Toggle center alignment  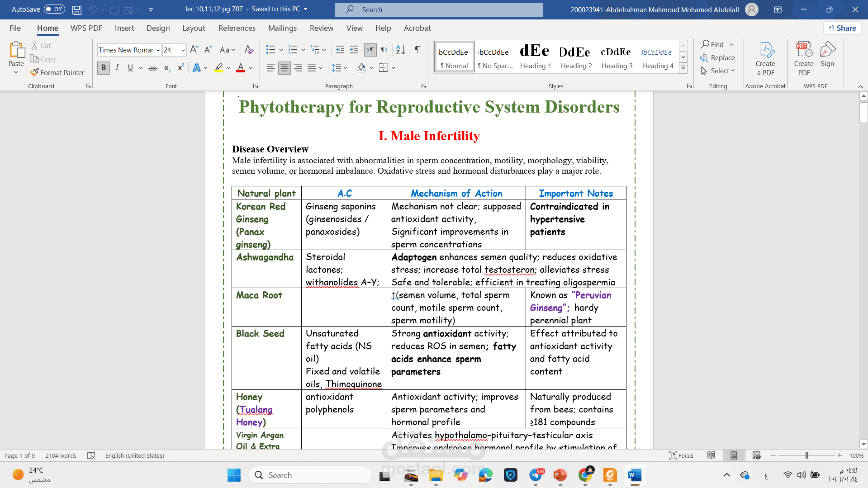point(285,68)
